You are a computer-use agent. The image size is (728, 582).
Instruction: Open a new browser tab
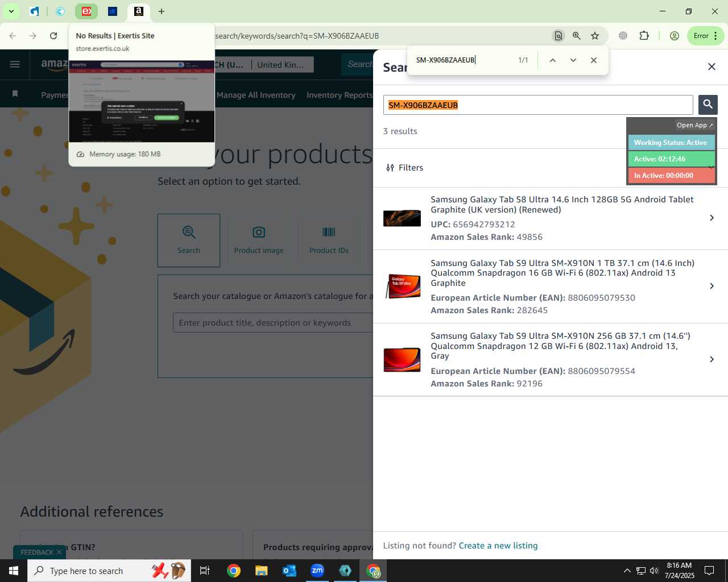tap(162, 11)
